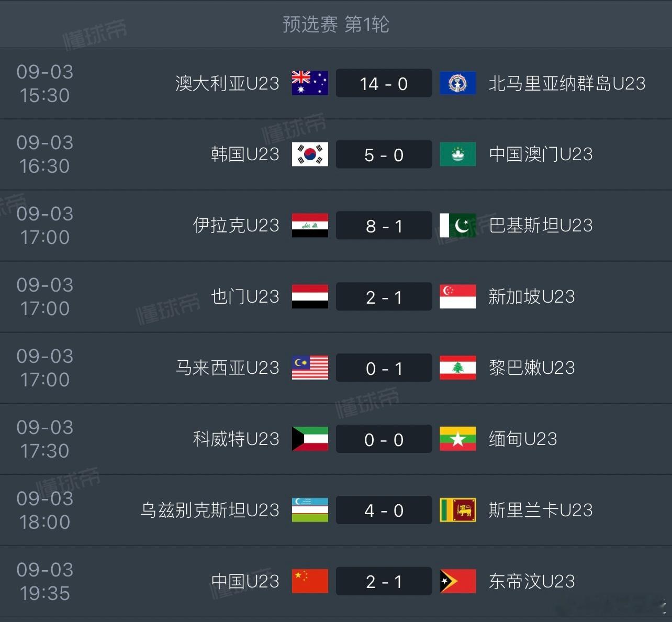This screenshot has height=622, width=672.
Task: Select the Sri Lanka flag icon
Action: point(458,510)
